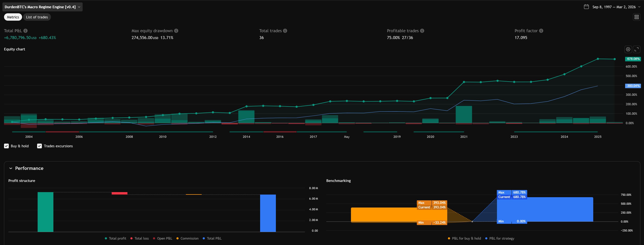Viewport: 644px width, 245px height.
Task: Collapse the Performance section
Action: point(11,168)
